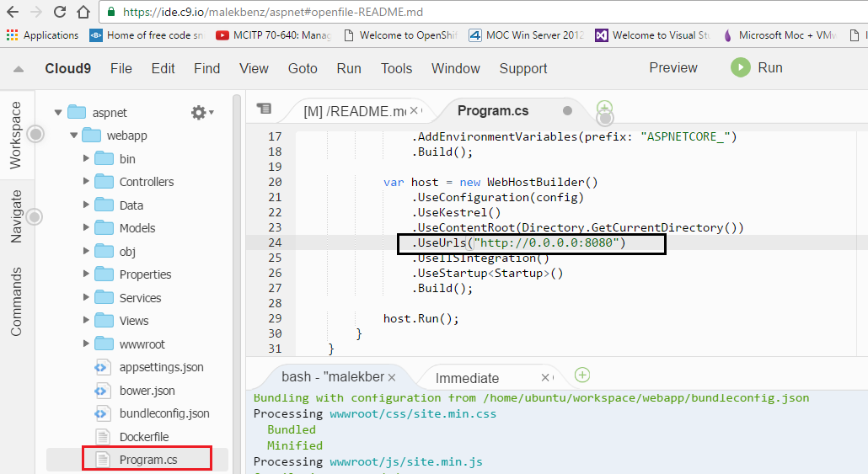This screenshot has height=474, width=868.
Task: Open the Support menu
Action: [x=523, y=68]
